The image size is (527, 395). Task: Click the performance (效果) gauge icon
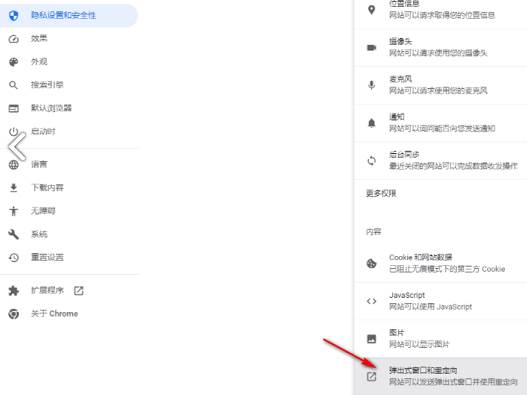13,39
